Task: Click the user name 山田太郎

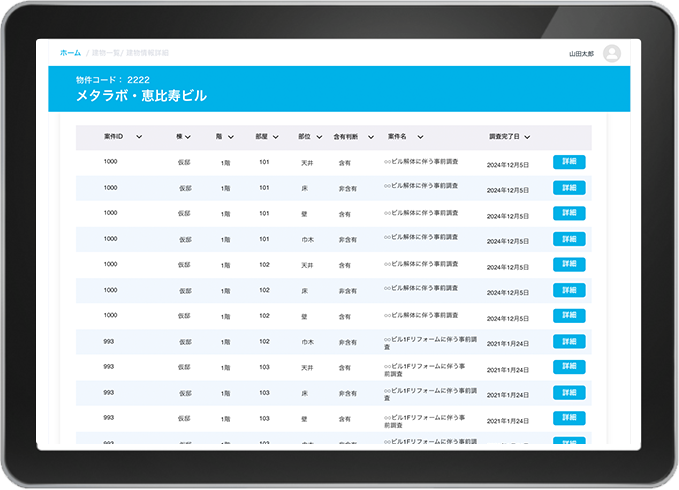Action: (581, 54)
